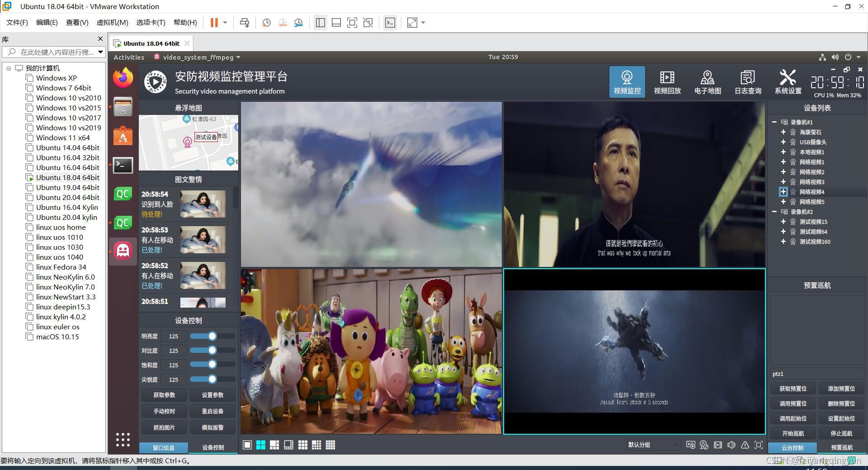Switch to thirteen-window video layout
Viewport: 868px width, 470px height.
(x=316, y=445)
